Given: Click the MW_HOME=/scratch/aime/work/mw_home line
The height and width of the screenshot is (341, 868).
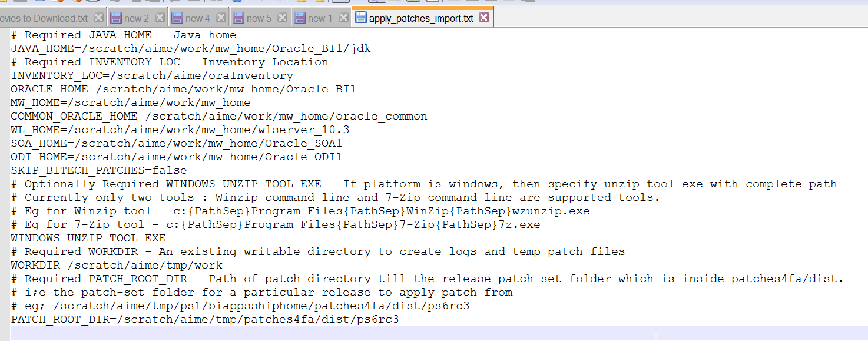Looking at the screenshot, I should click(131, 102).
